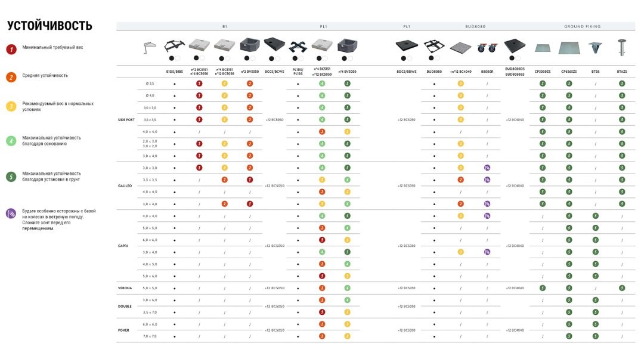Click the BCCS/BCWS black base cover image

pyautogui.click(x=274, y=44)
